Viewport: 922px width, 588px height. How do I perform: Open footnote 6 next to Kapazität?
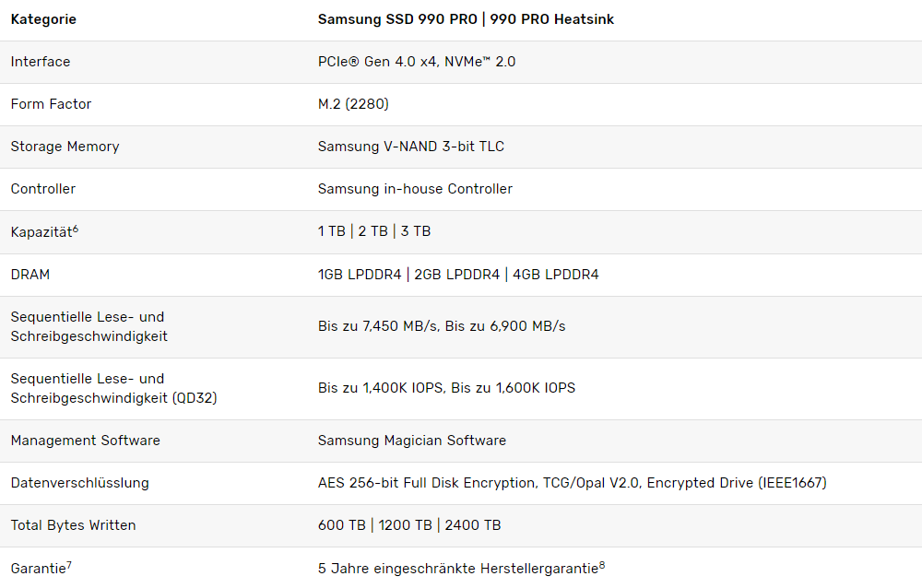[76, 229]
